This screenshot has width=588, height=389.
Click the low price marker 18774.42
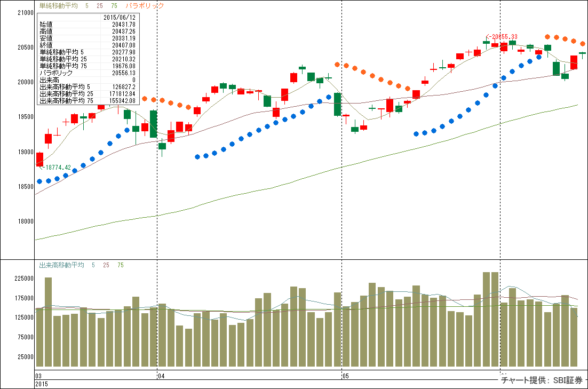click(x=58, y=167)
